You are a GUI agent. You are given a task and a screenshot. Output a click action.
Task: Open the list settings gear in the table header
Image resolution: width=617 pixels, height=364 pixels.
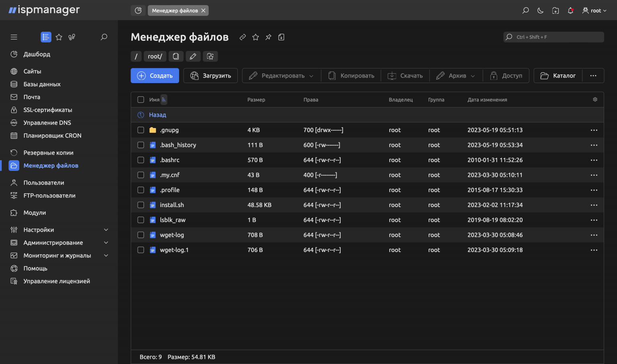(x=595, y=99)
